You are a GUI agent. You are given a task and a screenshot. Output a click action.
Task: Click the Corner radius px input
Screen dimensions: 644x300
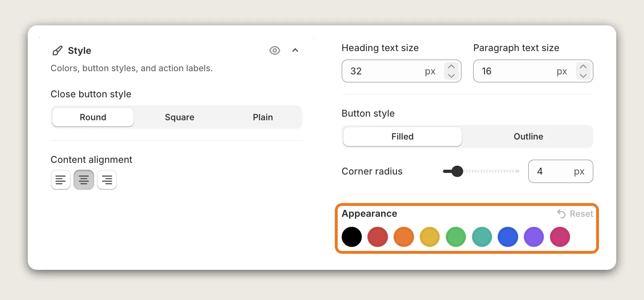(560, 171)
